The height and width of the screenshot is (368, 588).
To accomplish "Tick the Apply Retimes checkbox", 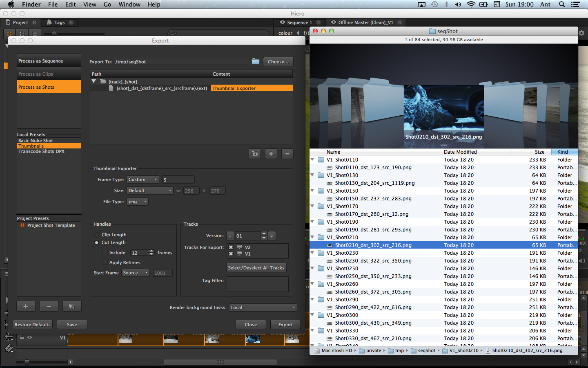I will [105, 263].
